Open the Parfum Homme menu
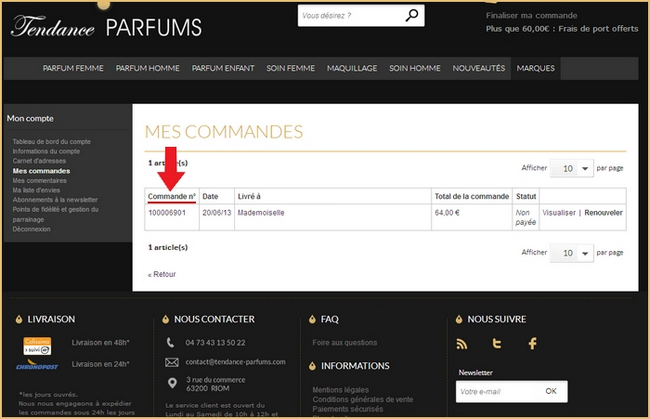This screenshot has height=419, width=650. 148,68
